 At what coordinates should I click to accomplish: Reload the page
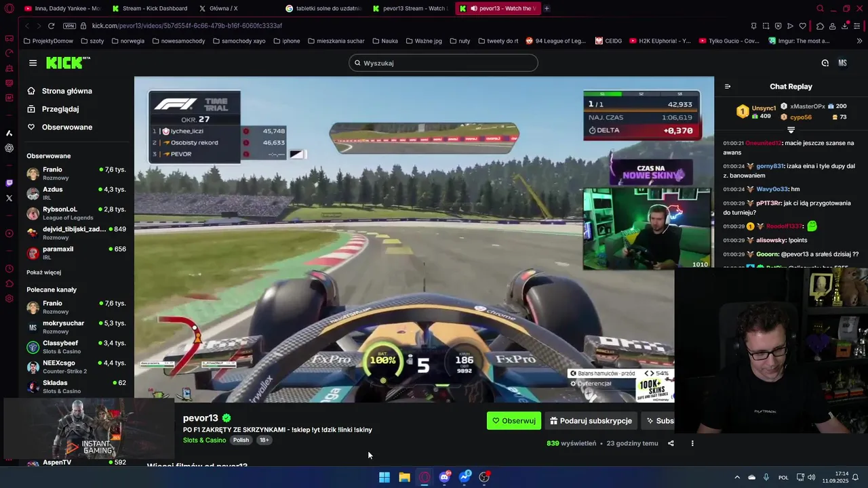tap(51, 26)
